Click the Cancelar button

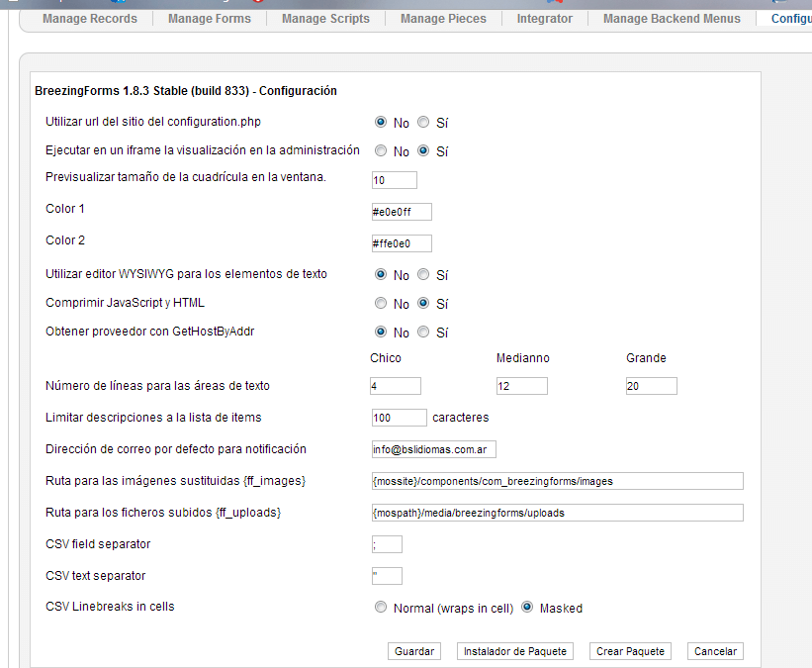715,651
